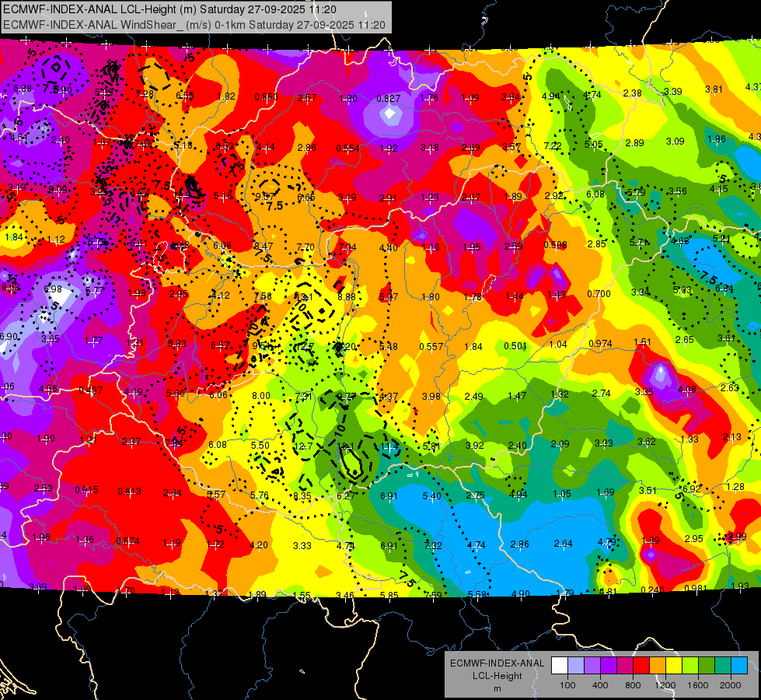Click the vivid violet legend swatch
This screenshot has height=700, width=761.
coord(609,666)
